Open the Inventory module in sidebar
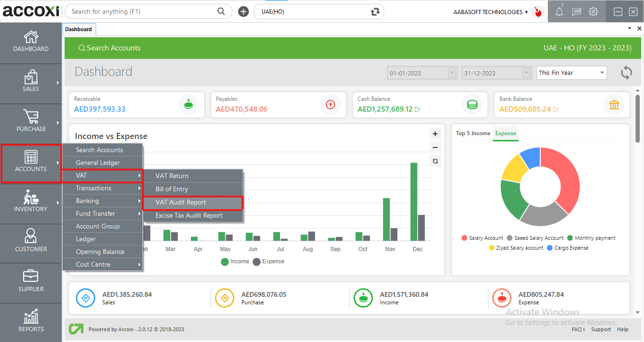The width and height of the screenshot is (644, 342). (31, 200)
